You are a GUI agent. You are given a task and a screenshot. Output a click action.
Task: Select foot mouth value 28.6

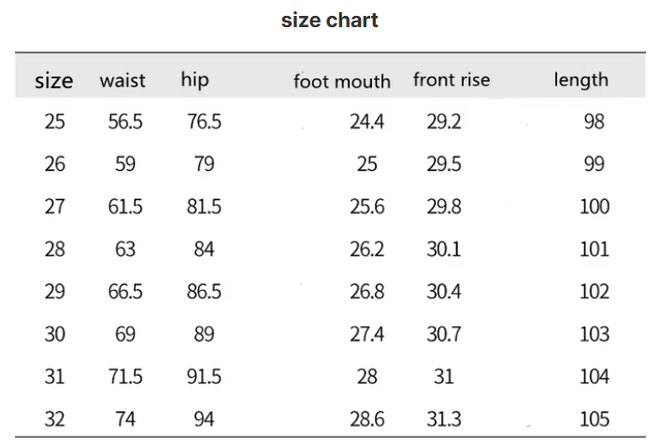click(367, 419)
